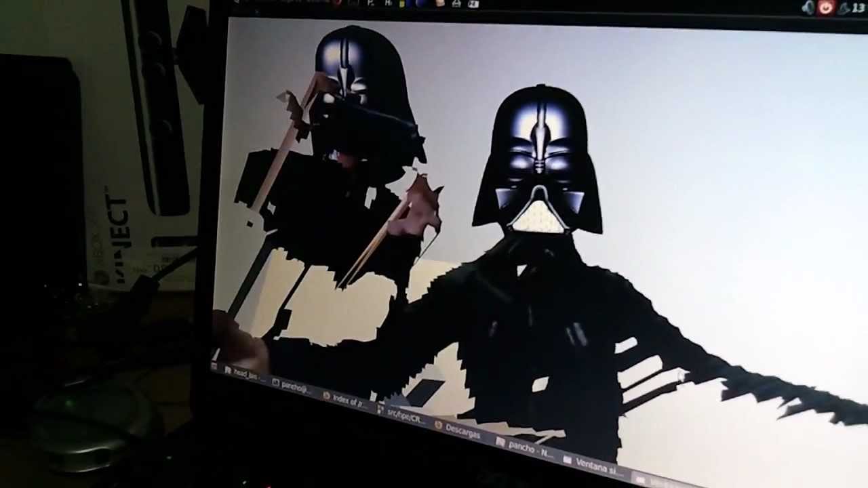
Task: Open the Descargas window from taskbar
Action: coord(458,430)
